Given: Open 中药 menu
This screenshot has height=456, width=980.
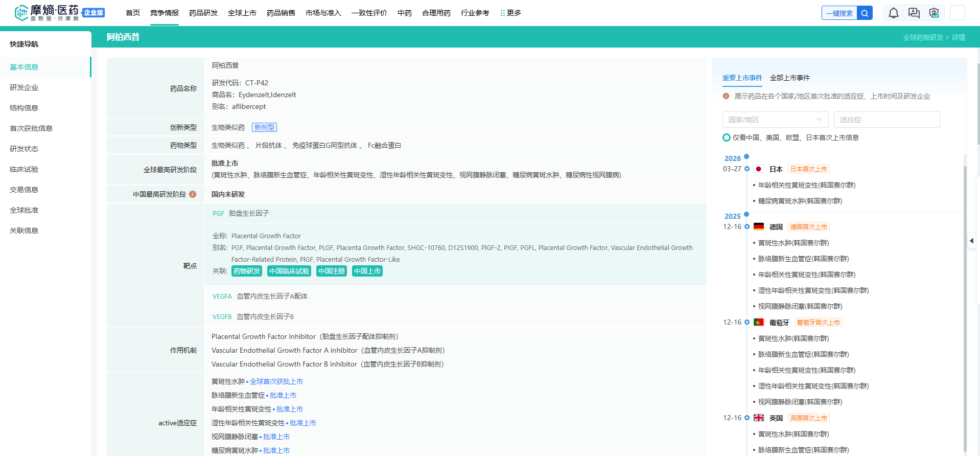Looking at the screenshot, I should pyautogui.click(x=405, y=13).
